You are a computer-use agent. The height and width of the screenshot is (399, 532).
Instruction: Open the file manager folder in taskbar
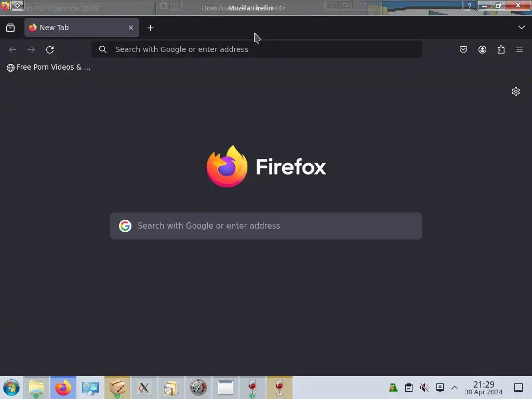pyautogui.click(x=36, y=388)
